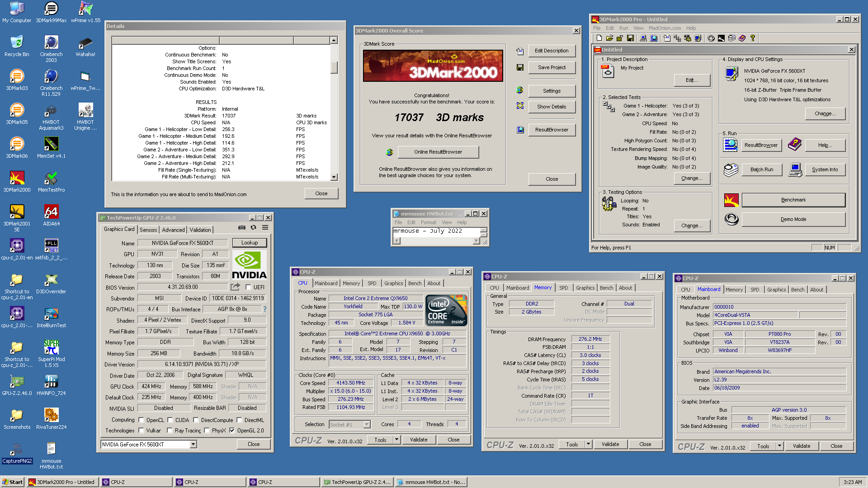Click Save floppy icon in 3DMark2000 toolbar
Viewport: 868px width, 488px height.
coord(630,38)
